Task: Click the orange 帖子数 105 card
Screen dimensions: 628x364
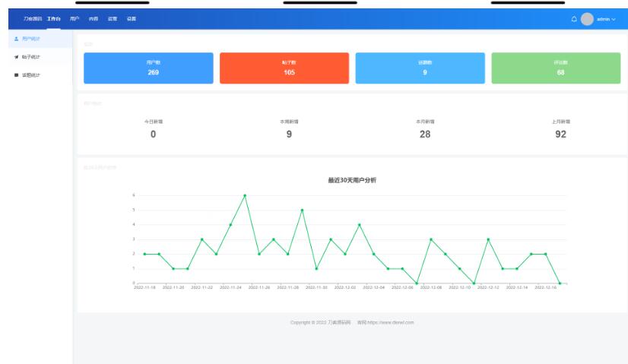Action: click(284, 68)
